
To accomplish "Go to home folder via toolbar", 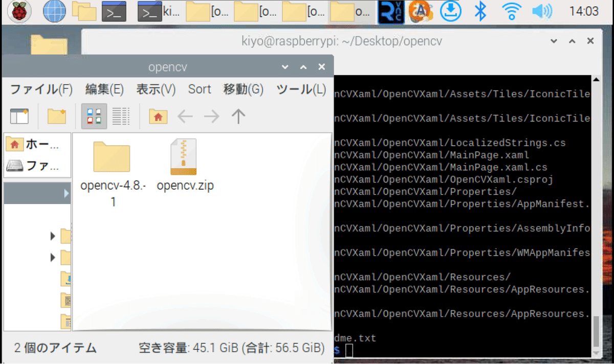I will (x=159, y=117).
